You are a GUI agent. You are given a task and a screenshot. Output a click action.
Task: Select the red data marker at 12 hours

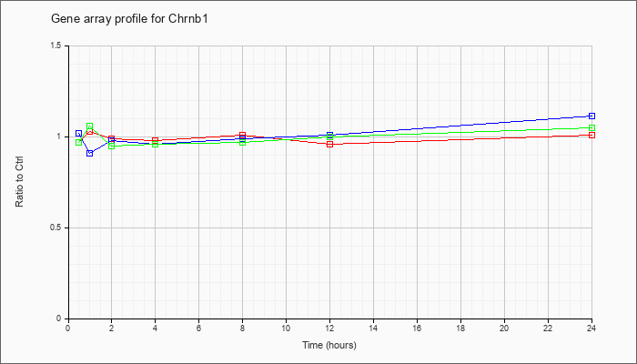(329, 144)
